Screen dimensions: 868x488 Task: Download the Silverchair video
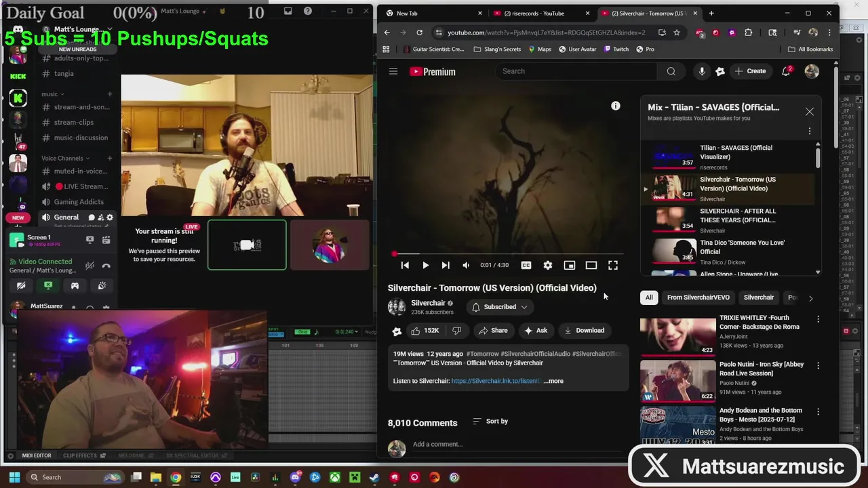click(585, 330)
